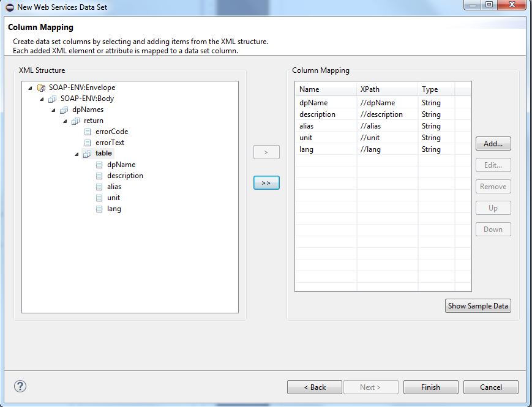
Task: Open help with the question mark icon
Action: [x=20, y=386]
